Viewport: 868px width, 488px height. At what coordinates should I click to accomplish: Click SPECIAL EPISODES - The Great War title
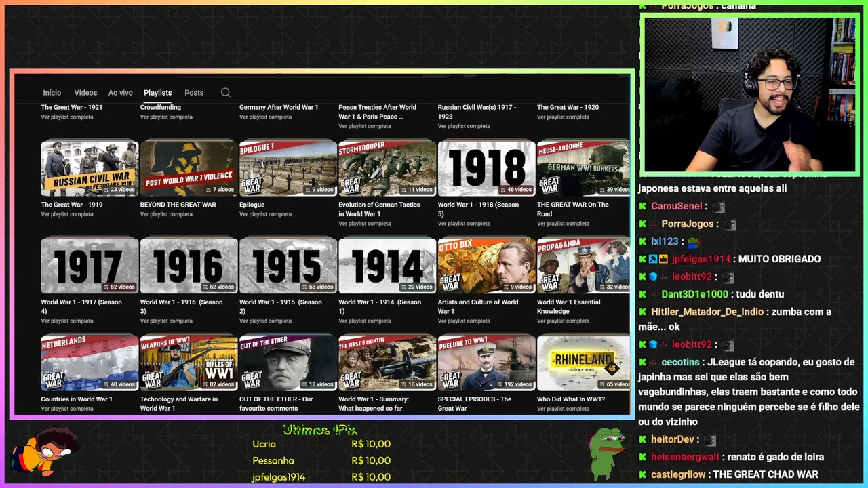[x=475, y=404]
